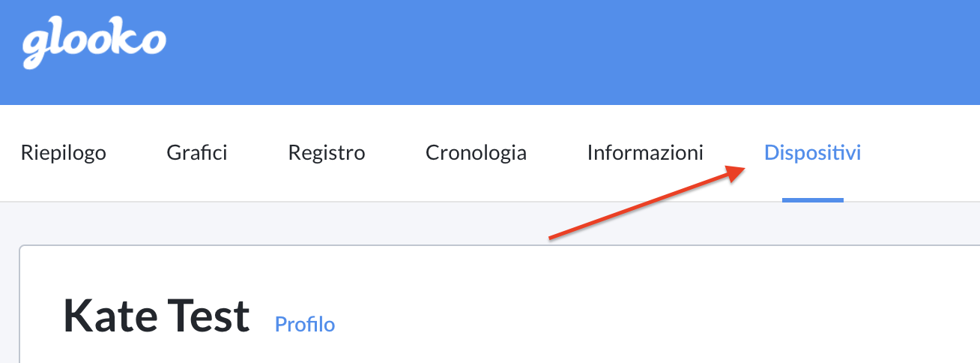Switch to the Grafici tab
This screenshot has height=363, width=980.
click(197, 153)
